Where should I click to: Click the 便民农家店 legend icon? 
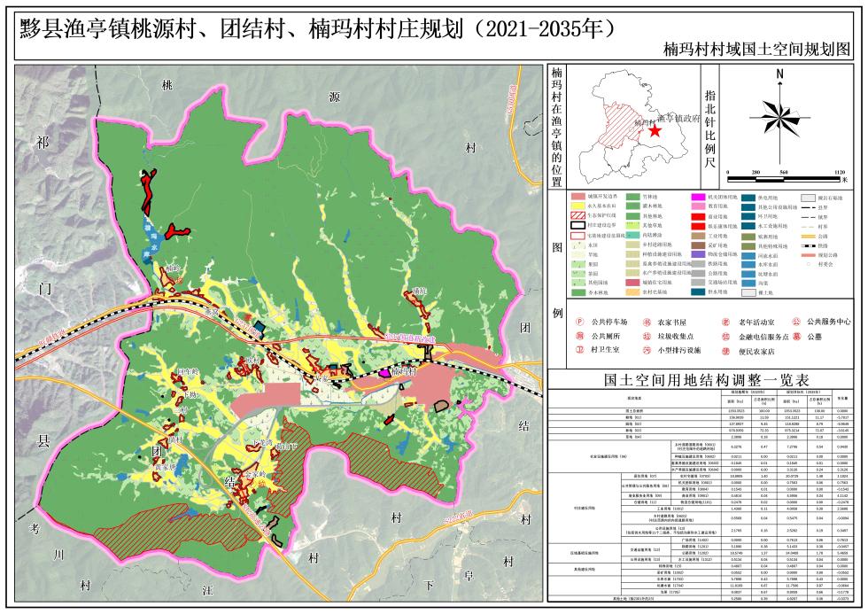(x=726, y=351)
